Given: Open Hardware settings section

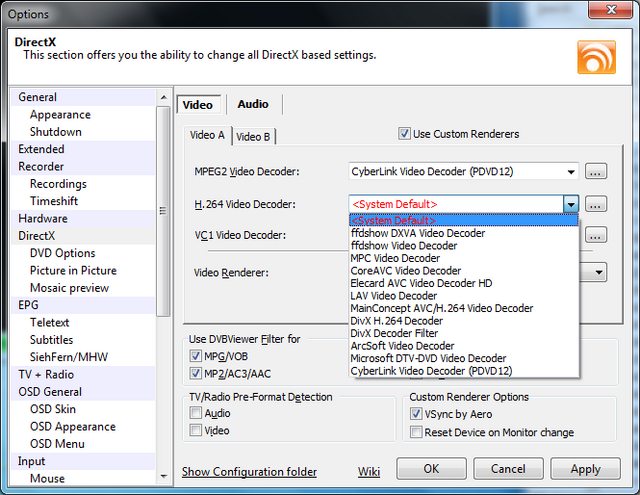Looking at the screenshot, I should pyautogui.click(x=83, y=218).
